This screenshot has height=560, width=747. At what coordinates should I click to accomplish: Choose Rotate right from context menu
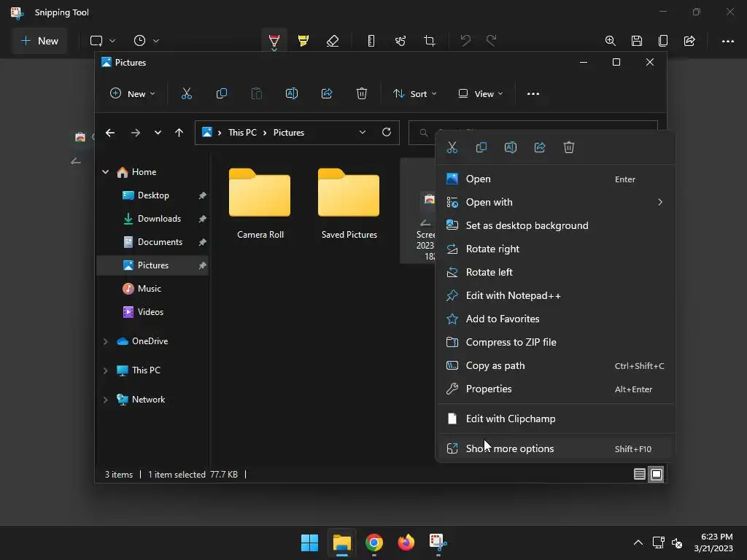(555, 249)
